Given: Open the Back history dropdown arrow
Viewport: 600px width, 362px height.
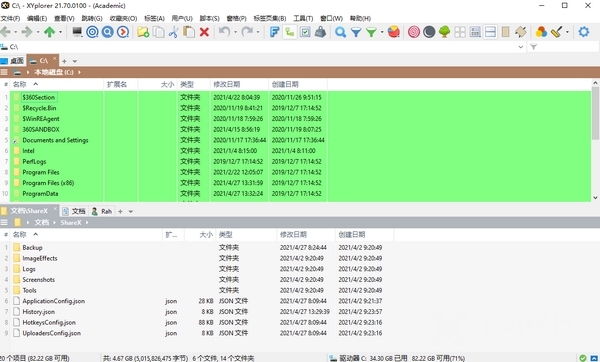Looking at the screenshot, I should (16, 32).
